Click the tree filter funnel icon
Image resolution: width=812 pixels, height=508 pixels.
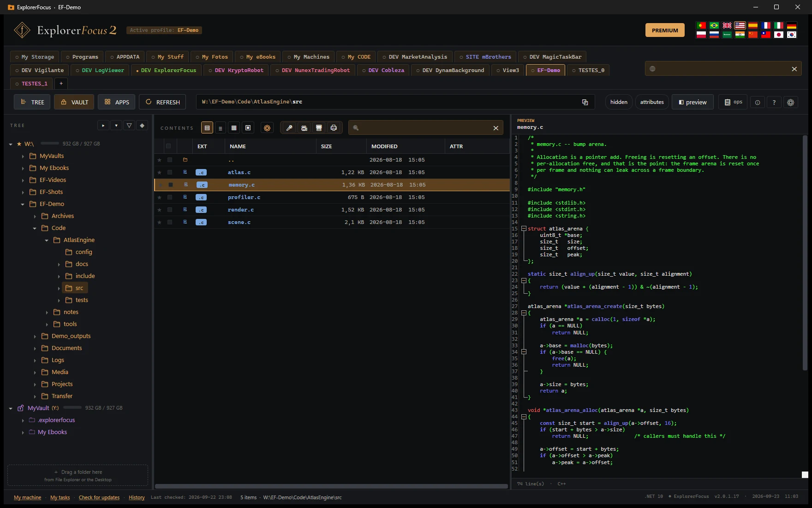tap(129, 125)
